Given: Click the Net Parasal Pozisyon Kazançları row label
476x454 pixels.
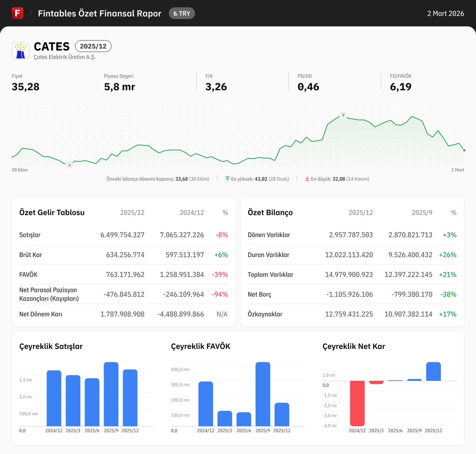Looking at the screenshot, I should pos(49,294).
